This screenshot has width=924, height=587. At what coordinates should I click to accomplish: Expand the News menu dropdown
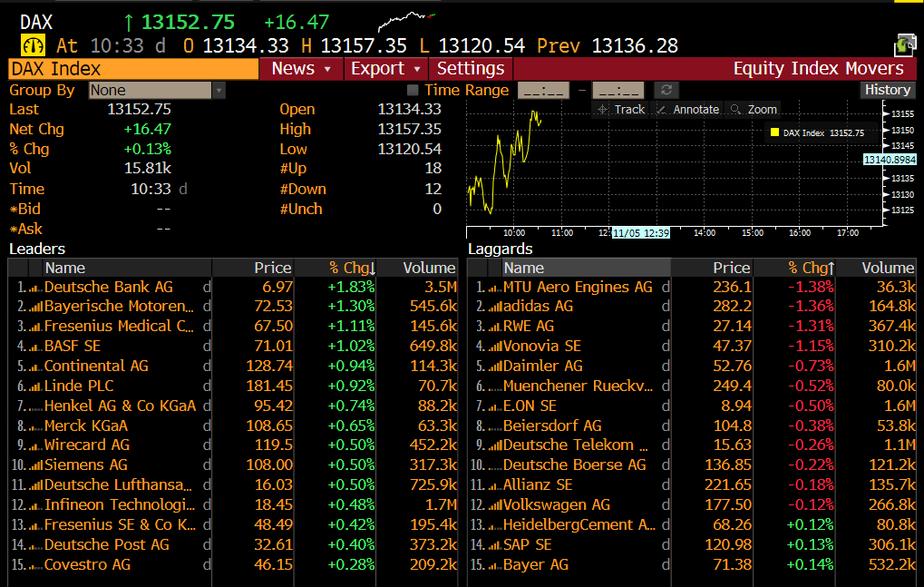302,69
